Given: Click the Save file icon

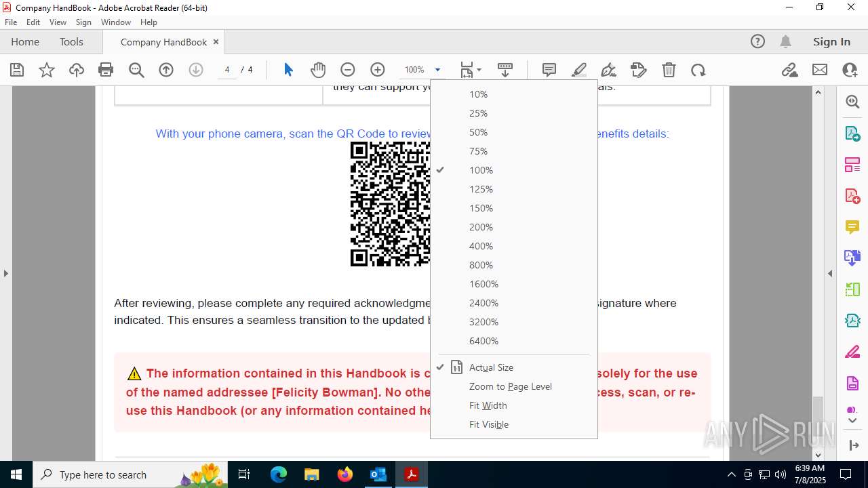Looking at the screenshot, I should (17, 70).
